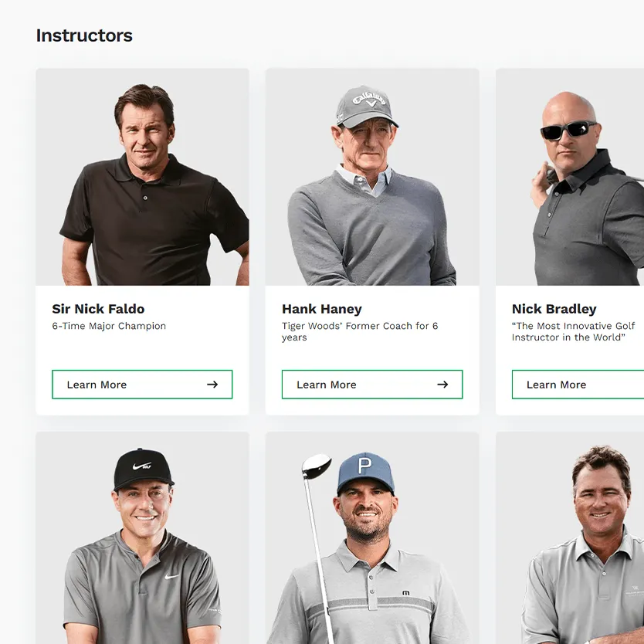The width and height of the screenshot is (644, 644).
Task: Click Hank Haney's Learn More button
Action: [371, 384]
